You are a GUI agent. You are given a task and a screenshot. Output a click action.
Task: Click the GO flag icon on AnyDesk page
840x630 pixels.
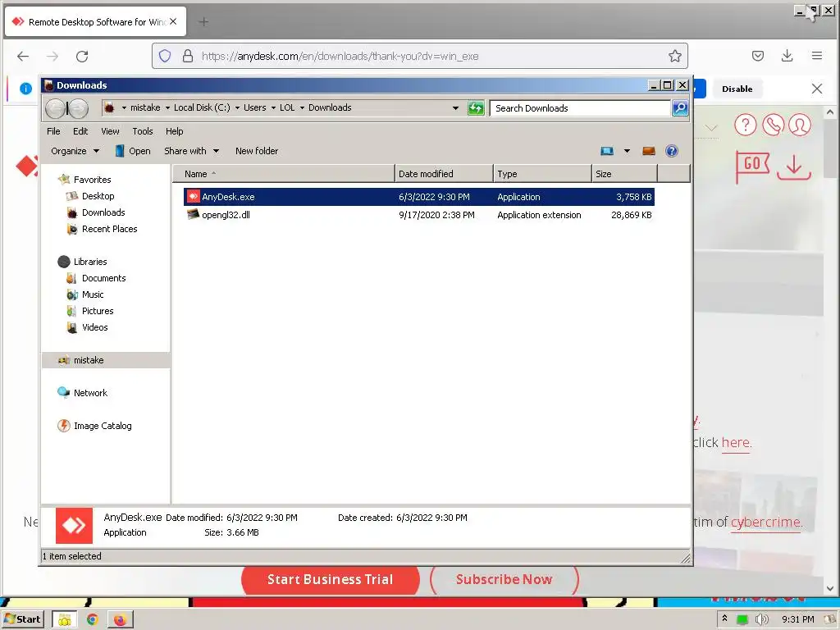pyautogui.click(x=752, y=166)
